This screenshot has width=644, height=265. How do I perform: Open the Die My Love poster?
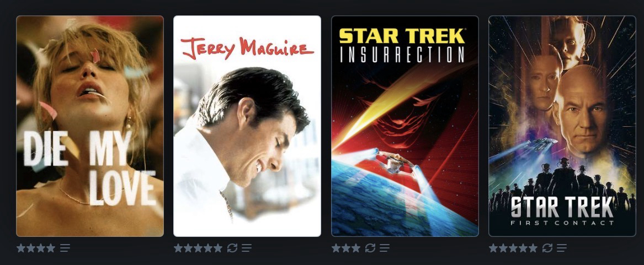[90, 126]
